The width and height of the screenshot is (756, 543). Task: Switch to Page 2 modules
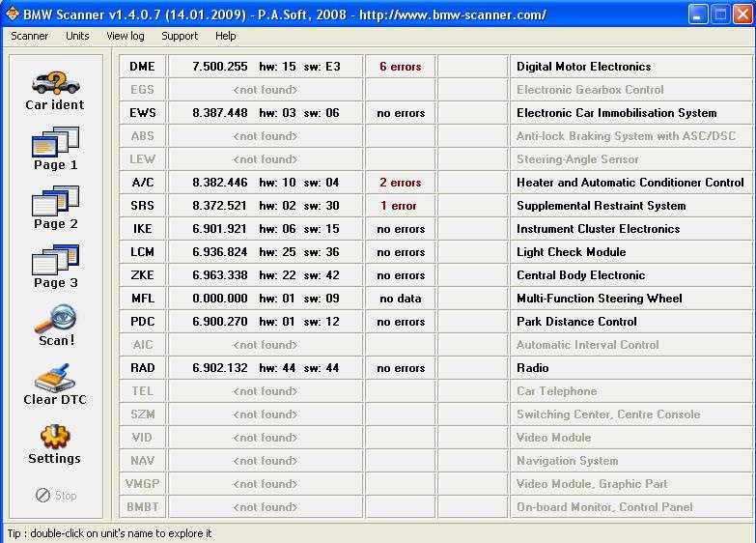pyautogui.click(x=55, y=201)
